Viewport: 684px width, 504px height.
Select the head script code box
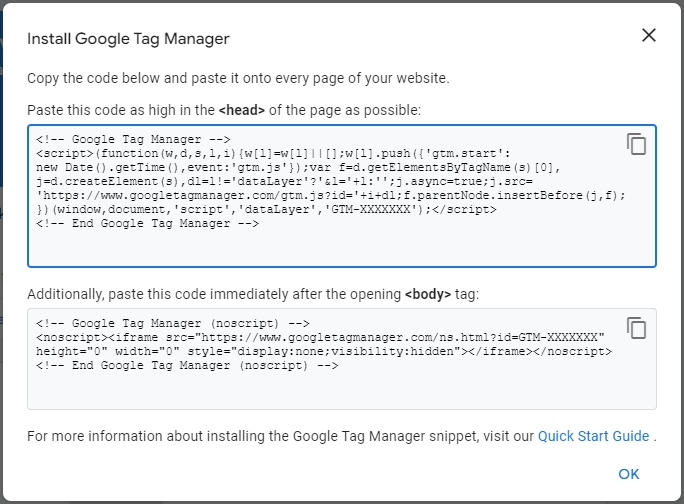tap(342, 196)
